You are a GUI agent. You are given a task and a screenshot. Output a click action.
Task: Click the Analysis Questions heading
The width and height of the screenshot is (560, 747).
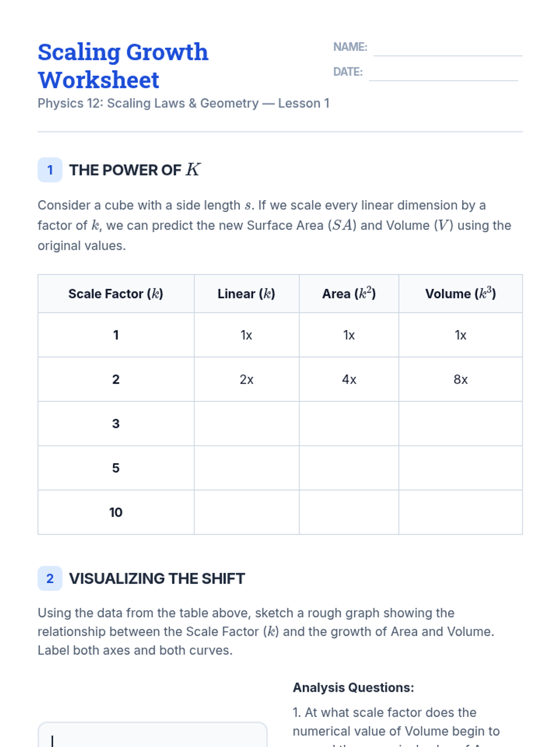353,688
